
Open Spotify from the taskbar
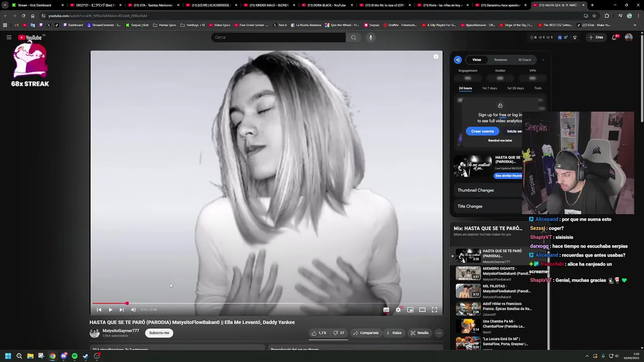click(74, 356)
